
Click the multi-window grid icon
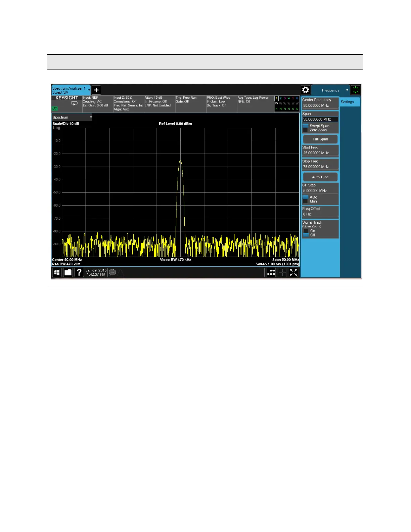click(x=282, y=272)
